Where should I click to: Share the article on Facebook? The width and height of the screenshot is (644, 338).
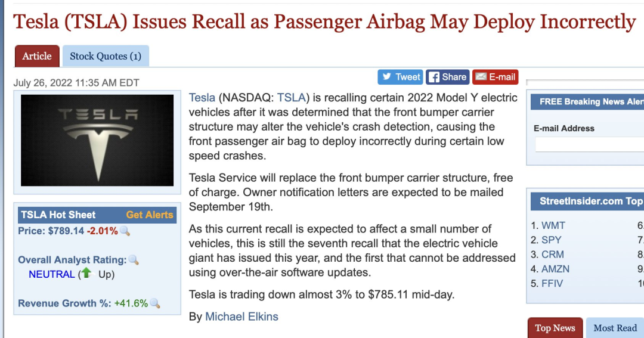447,77
